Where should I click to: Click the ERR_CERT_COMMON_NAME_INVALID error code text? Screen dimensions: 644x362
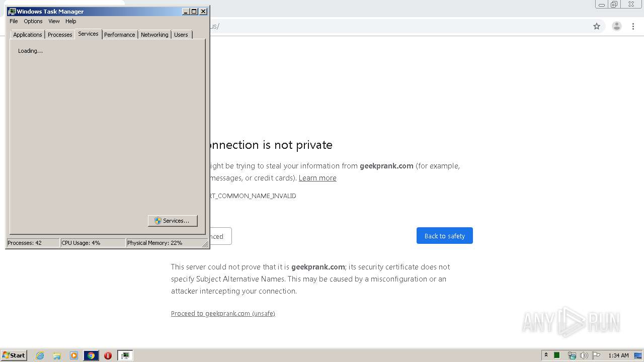pos(253,196)
